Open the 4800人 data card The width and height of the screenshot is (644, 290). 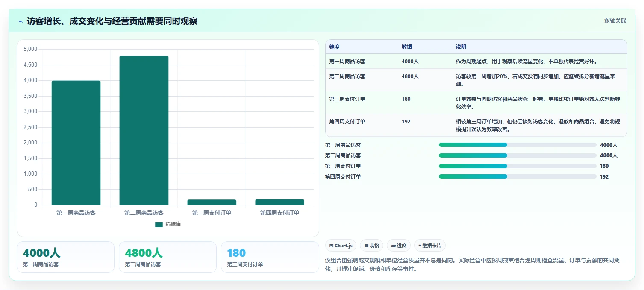click(x=168, y=257)
